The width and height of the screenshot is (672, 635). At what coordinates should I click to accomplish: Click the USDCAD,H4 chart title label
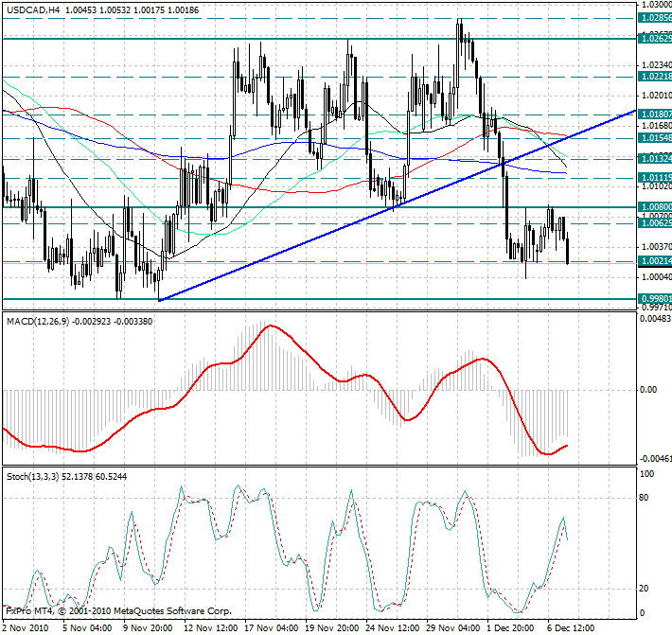point(31,9)
